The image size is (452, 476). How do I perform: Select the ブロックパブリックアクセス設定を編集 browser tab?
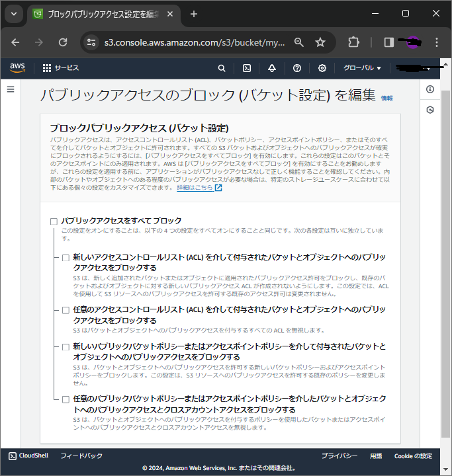tap(104, 15)
